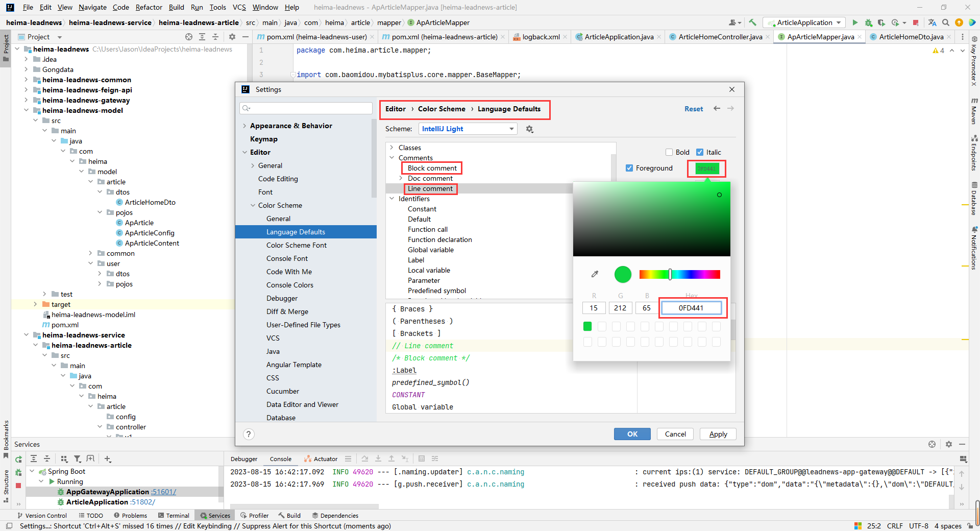
Task: Open the scheme gear actions menu
Action: pyautogui.click(x=529, y=129)
